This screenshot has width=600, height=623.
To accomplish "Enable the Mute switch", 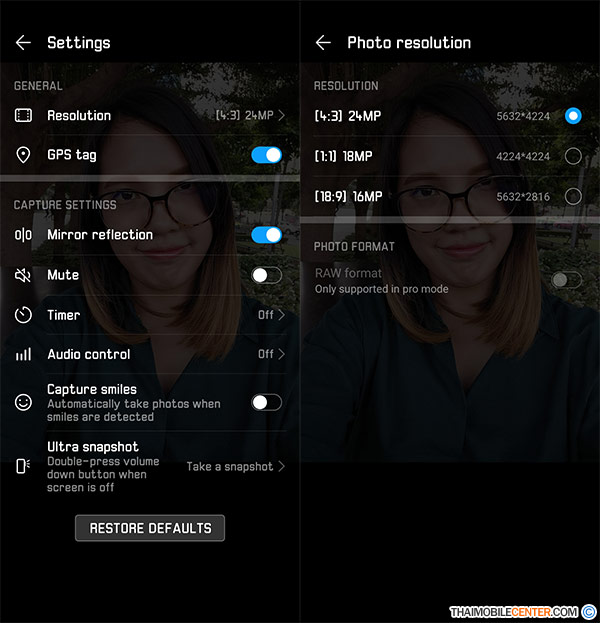I will tap(267, 275).
